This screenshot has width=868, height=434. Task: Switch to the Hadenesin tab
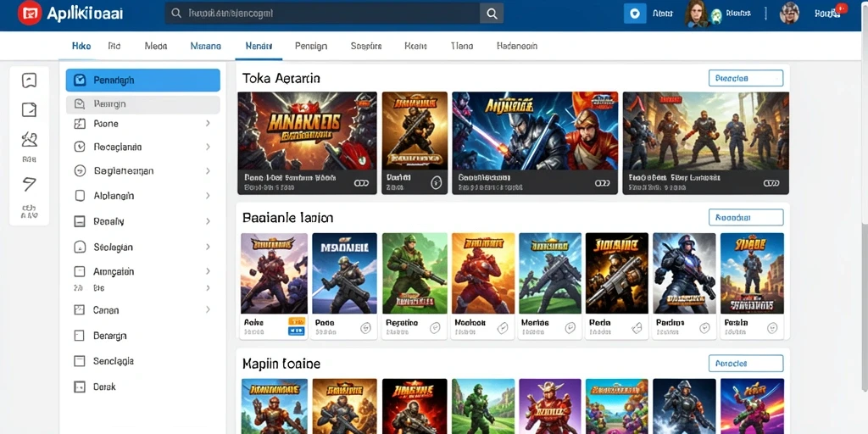pyautogui.click(x=517, y=47)
